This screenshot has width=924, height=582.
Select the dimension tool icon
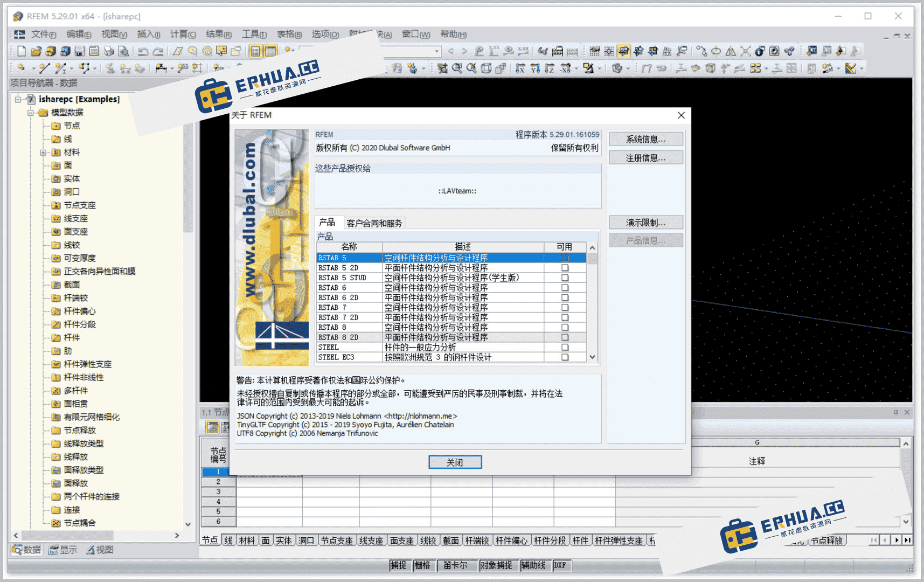(161, 68)
